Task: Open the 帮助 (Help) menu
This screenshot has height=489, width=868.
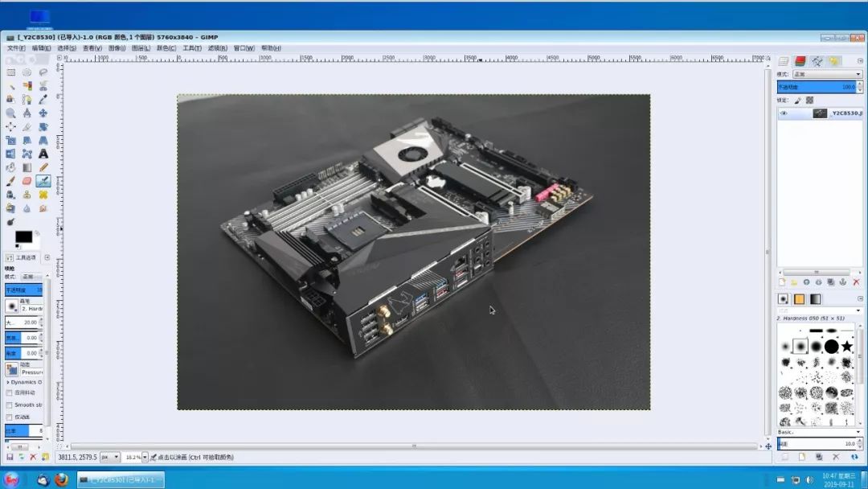Action: 271,48
